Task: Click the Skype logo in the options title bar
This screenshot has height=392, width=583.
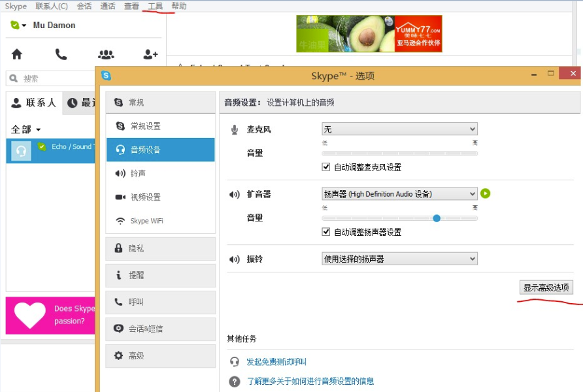Action: [x=107, y=75]
